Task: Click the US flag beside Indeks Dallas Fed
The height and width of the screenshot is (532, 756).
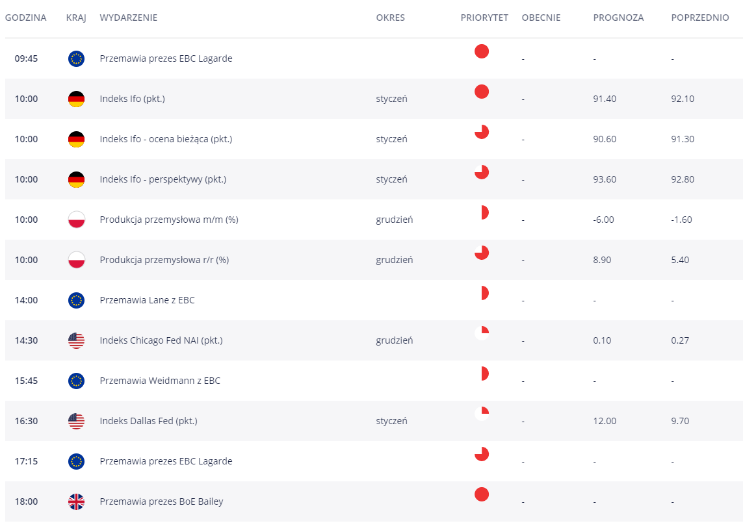Action: pos(76,421)
